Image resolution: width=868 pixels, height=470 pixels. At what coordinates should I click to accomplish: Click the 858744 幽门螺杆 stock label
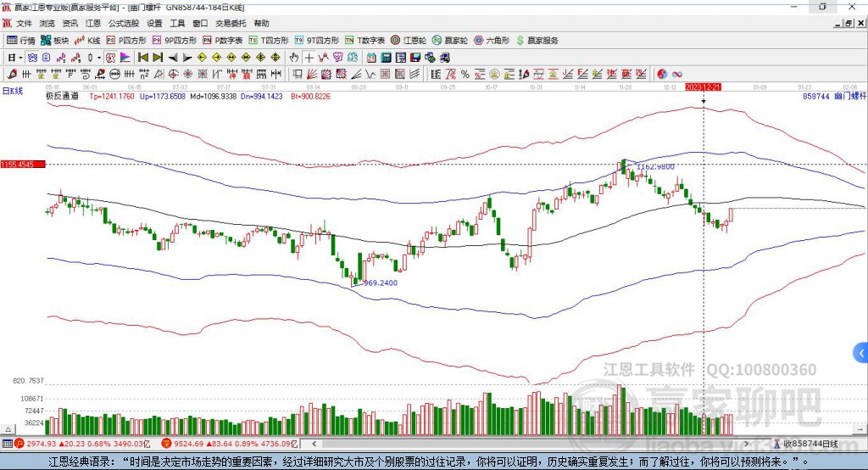click(x=834, y=97)
